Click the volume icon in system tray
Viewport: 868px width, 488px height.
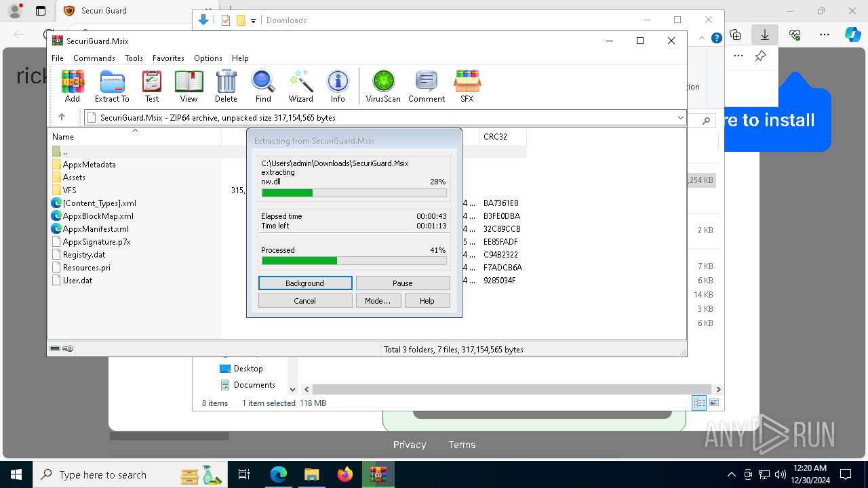click(780, 474)
